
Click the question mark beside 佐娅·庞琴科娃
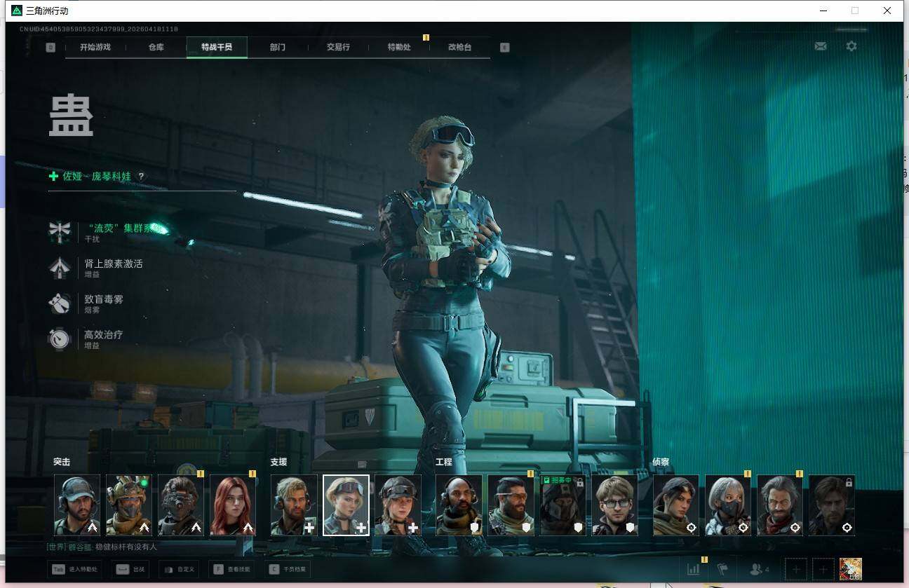pos(141,177)
